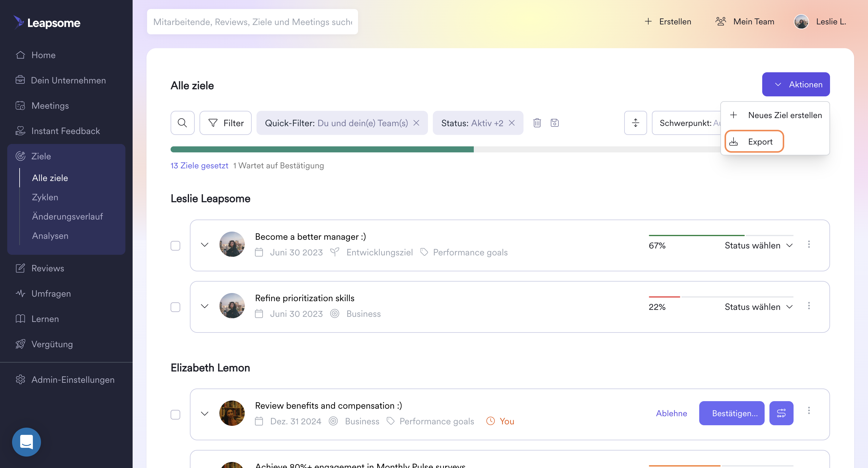This screenshot has width=868, height=468.
Task: Click the Vergütung rocket icon
Action: pyautogui.click(x=20, y=344)
